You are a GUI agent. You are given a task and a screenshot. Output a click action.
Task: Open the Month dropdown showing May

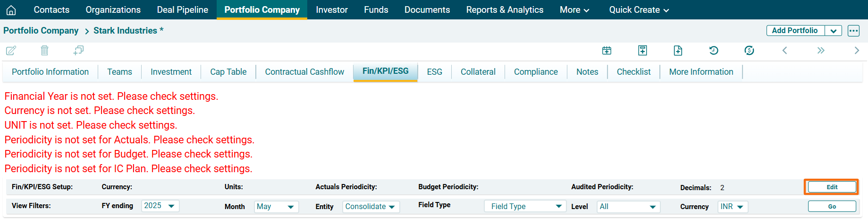click(x=276, y=207)
